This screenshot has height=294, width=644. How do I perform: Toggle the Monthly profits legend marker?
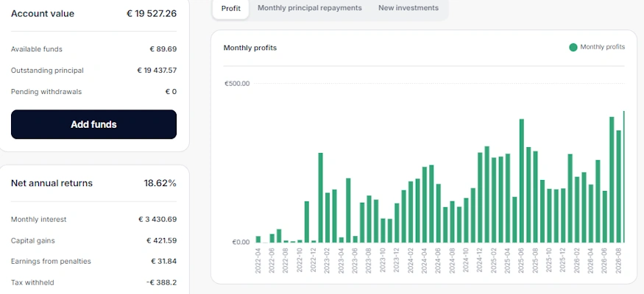point(573,47)
